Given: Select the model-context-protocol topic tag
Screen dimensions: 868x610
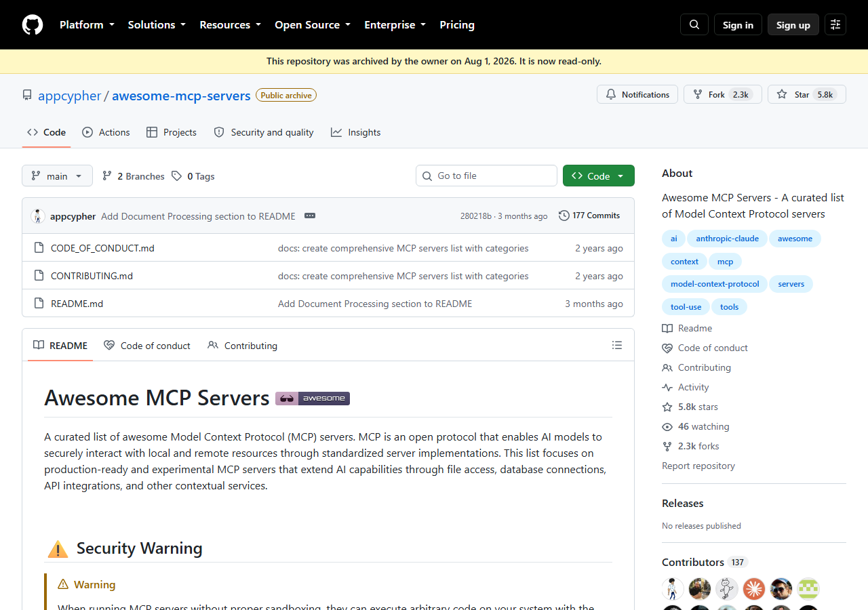Looking at the screenshot, I should tap(715, 284).
